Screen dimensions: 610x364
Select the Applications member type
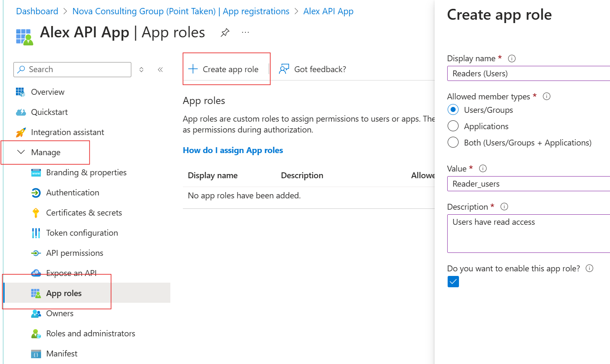[453, 126]
